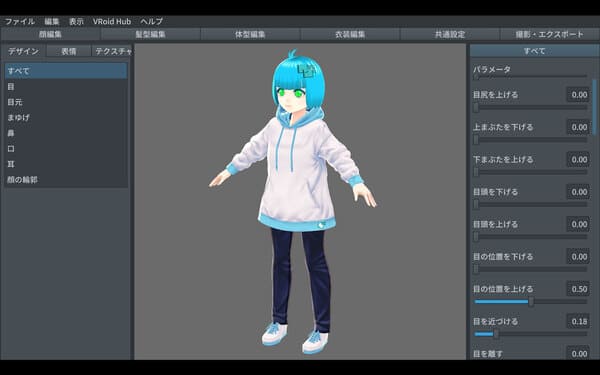Click the 目を離す value field
Viewport: 600px width, 375px height.
point(578,353)
